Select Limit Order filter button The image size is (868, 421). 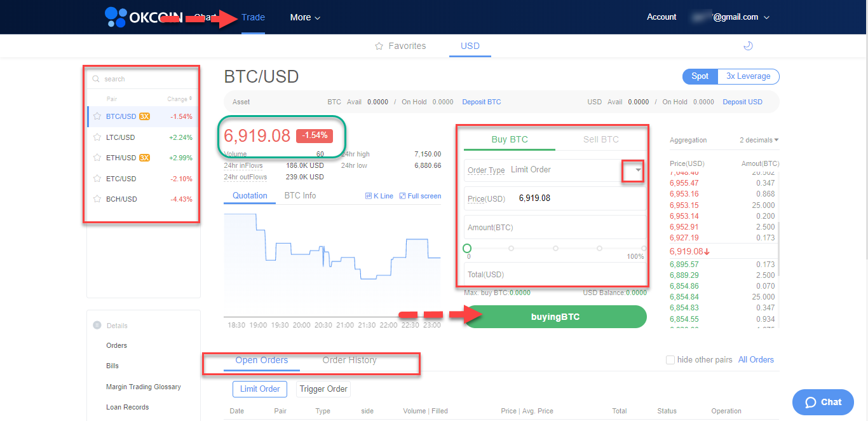(x=260, y=389)
